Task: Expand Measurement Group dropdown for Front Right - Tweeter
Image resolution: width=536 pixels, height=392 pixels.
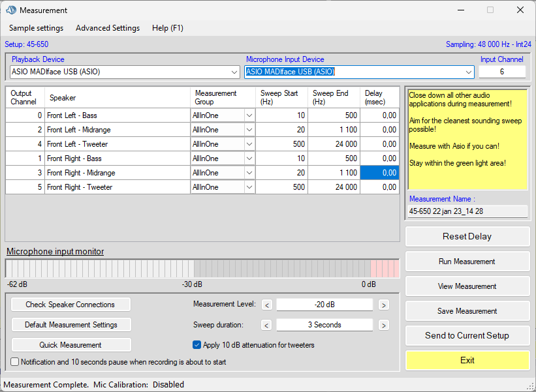Action: tap(249, 187)
